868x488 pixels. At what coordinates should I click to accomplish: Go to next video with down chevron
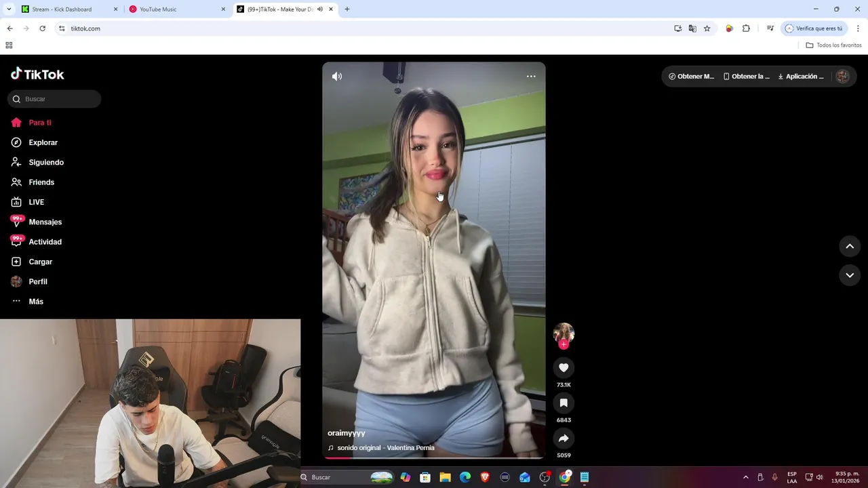tap(850, 274)
